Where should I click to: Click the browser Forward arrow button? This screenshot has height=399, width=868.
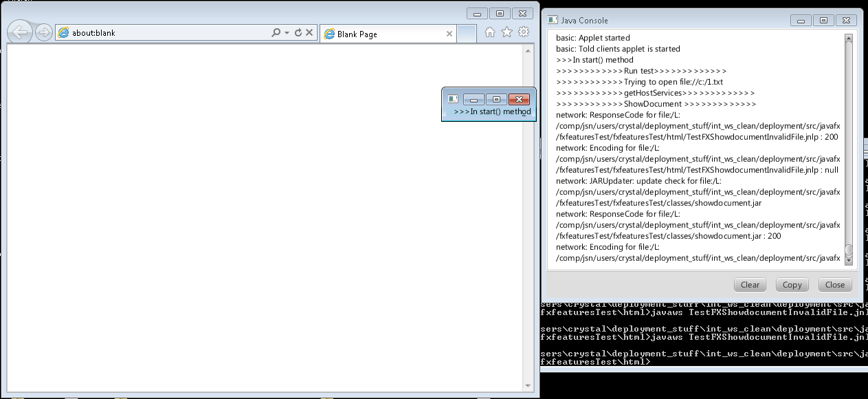point(43,32)
